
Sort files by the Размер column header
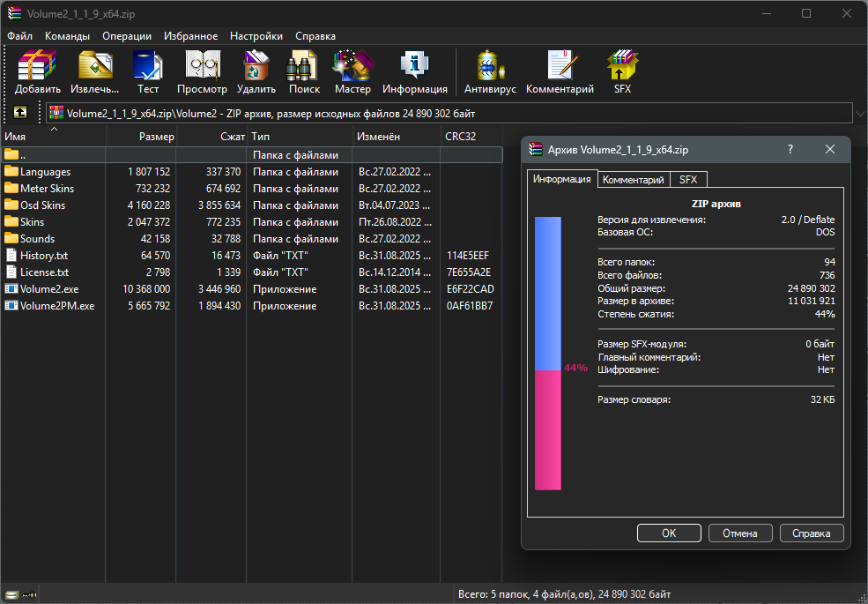coord(141,137)
